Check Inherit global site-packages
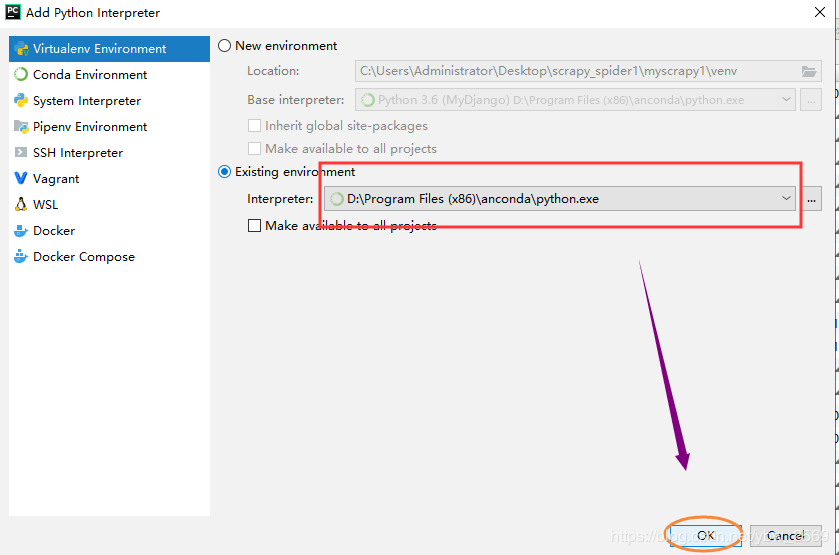Screen dimensions: 839x555 coord(255,126)
